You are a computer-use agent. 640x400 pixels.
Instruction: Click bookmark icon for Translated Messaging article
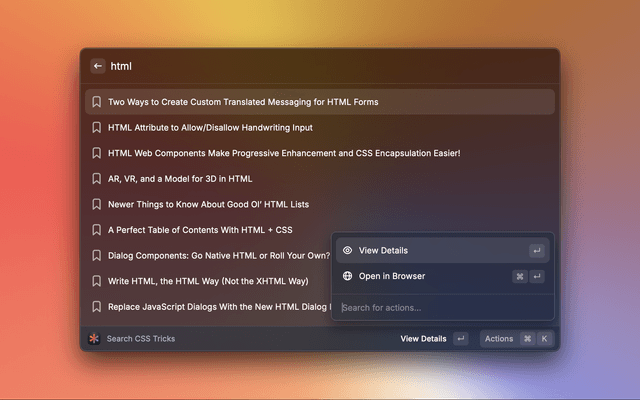[x=97, y=102]
